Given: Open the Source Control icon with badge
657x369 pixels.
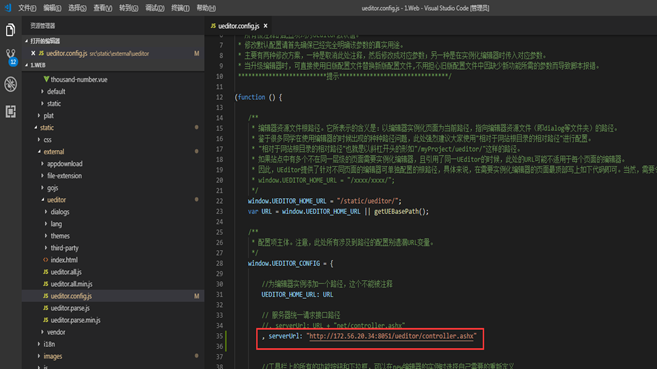Looking at the screenshot, I should point(11,57).
